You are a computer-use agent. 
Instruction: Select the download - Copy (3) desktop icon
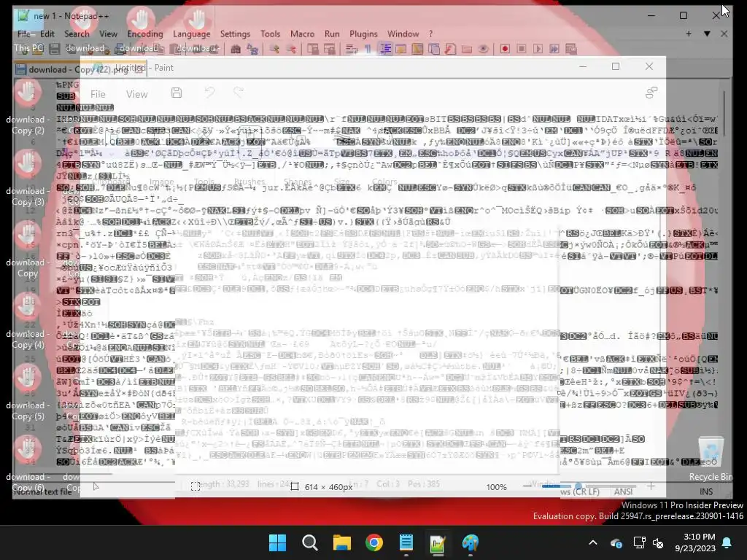28,179
